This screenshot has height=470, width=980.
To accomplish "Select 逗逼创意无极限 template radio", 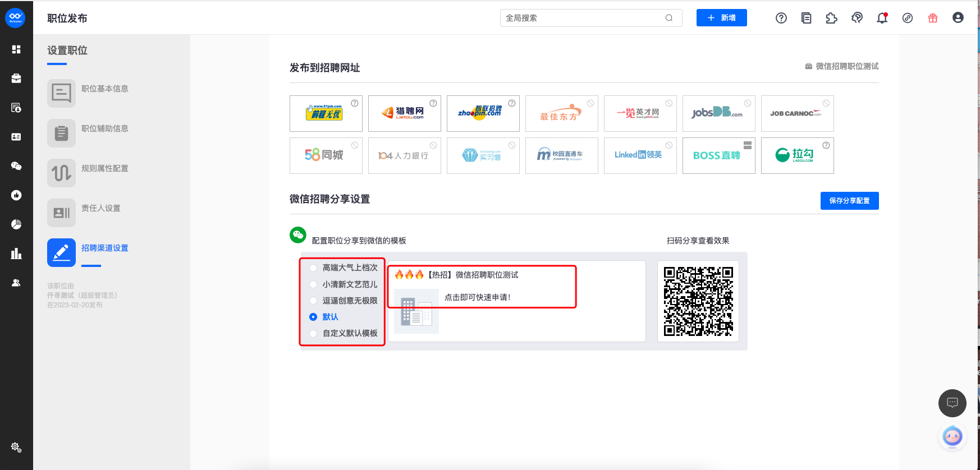I will (x=313, y=301).
